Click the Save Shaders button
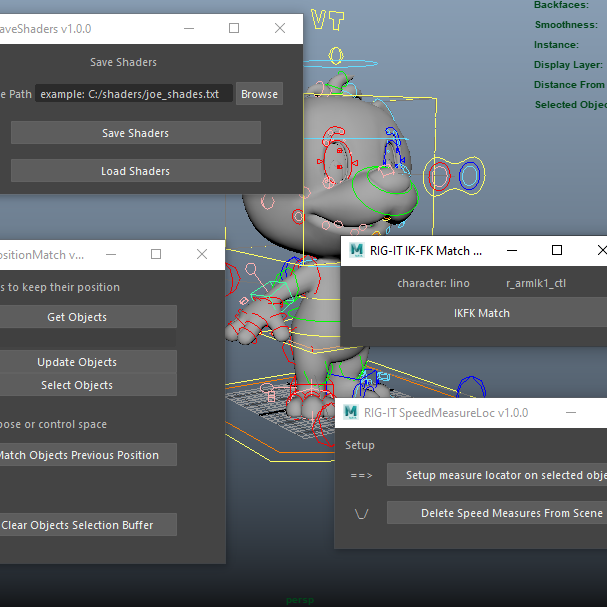The height and width of the screenshot is (607, 607). click(135, 133)
